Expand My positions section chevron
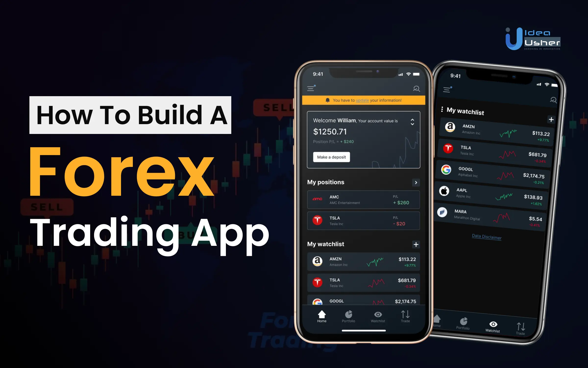 [416, 182]
